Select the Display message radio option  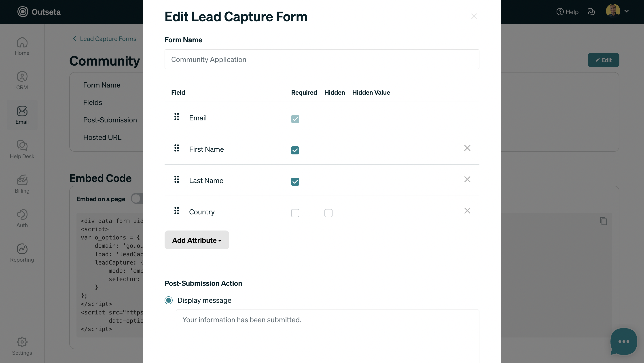point(169,300)
